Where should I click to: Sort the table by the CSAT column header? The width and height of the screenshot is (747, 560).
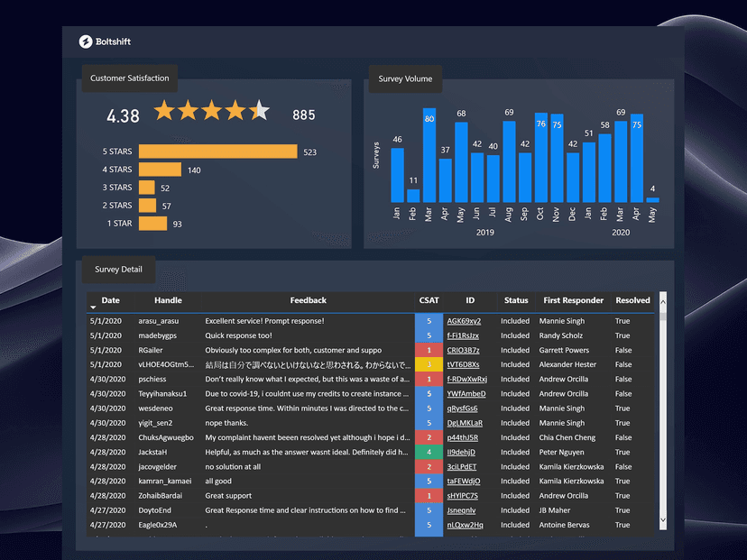pos(429,300)
